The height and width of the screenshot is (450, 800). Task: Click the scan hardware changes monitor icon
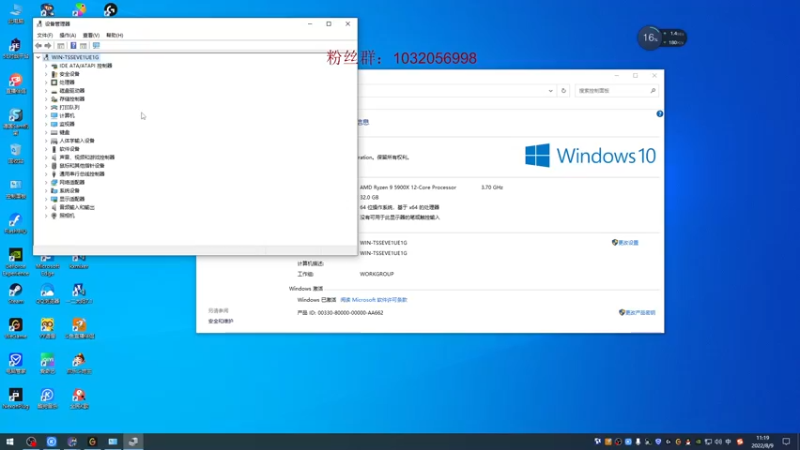point(96,45)
